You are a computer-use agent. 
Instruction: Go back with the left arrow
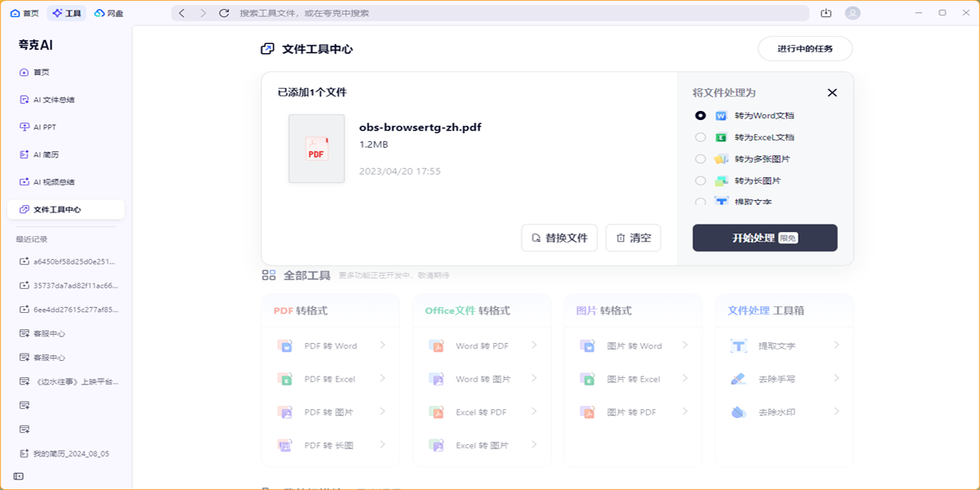tap(181, 13)
